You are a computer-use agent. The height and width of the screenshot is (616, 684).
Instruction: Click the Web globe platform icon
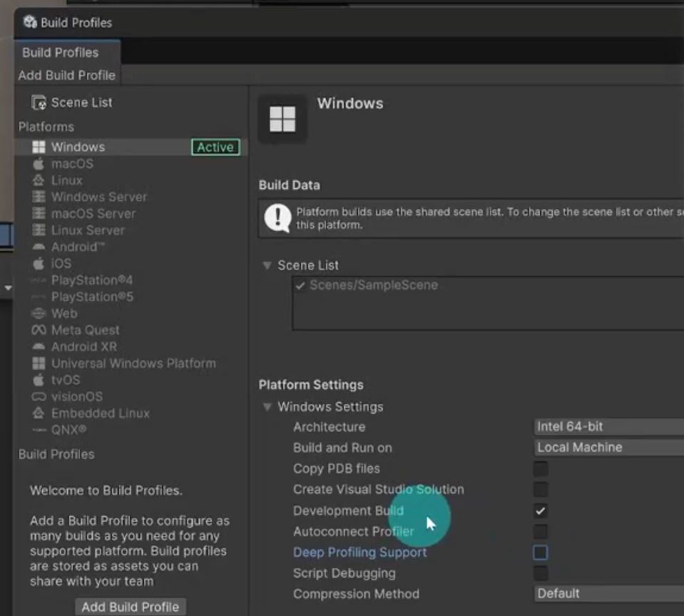tap(39, 314)
